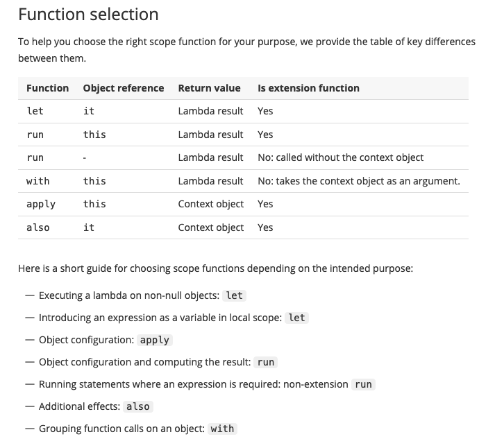Click "let" code in the local scope bullet

pos(296,318)
